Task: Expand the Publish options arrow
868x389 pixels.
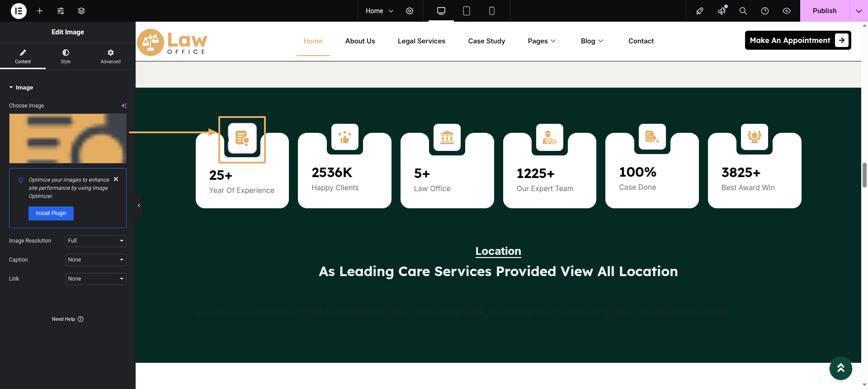Action: [x=859, y=11]
